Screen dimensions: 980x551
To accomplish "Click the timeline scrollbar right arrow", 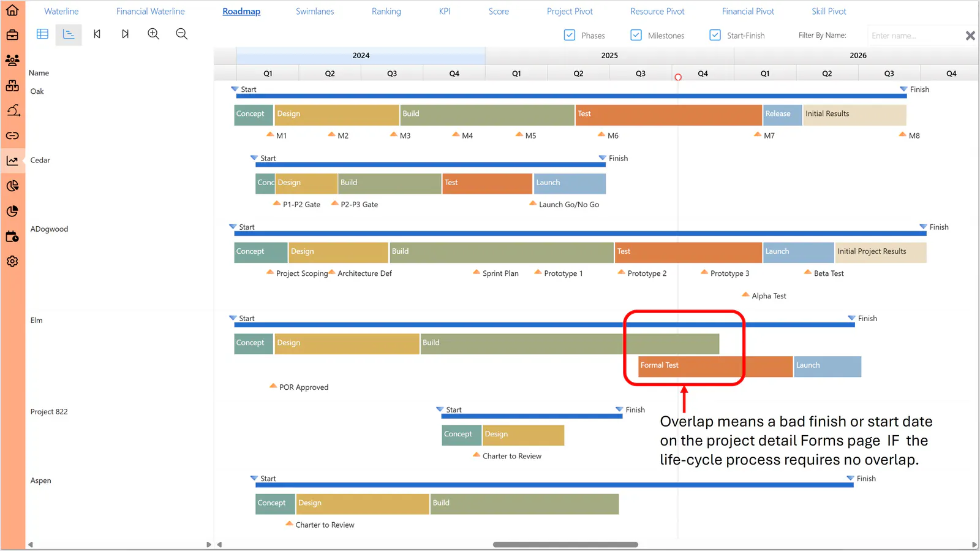I will point(974,544).
